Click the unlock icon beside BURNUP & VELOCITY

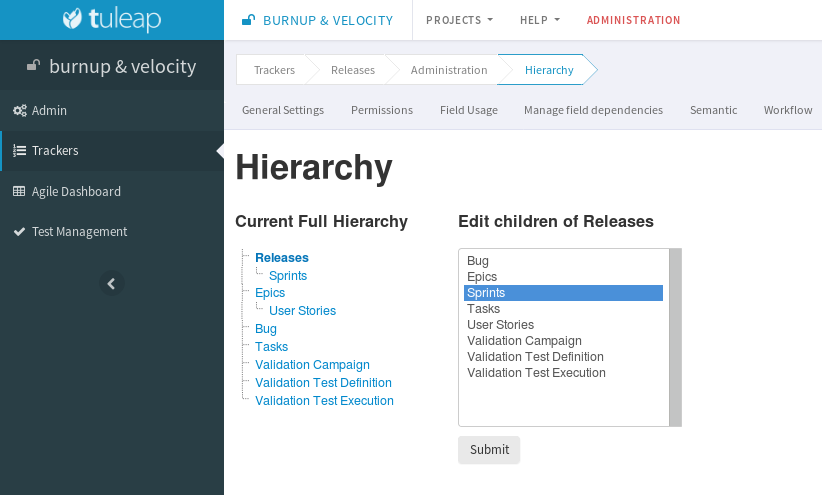[248, 20]
